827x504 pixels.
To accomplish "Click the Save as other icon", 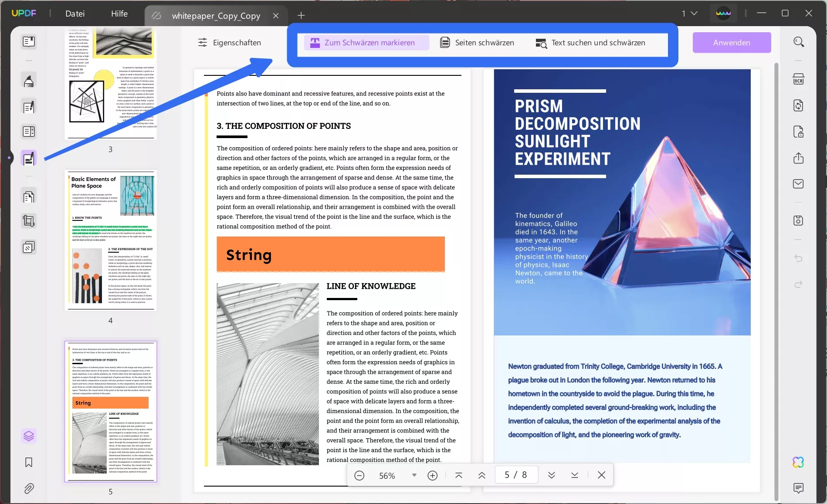I will (799, 220).
